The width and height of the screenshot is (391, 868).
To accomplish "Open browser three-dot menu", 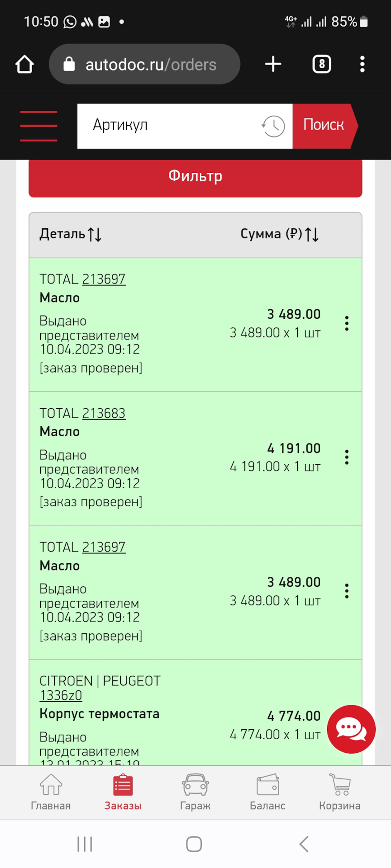I will click(x=362, y=64).
